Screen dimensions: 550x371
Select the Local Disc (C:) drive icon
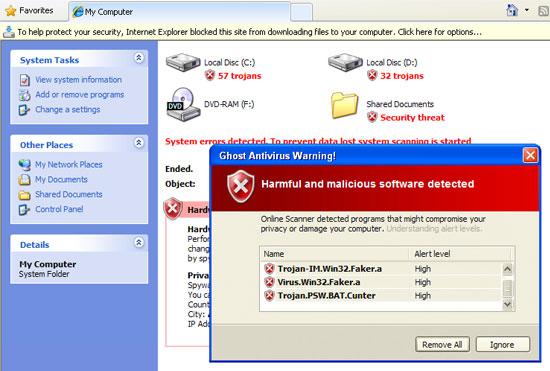click(183, 62)
